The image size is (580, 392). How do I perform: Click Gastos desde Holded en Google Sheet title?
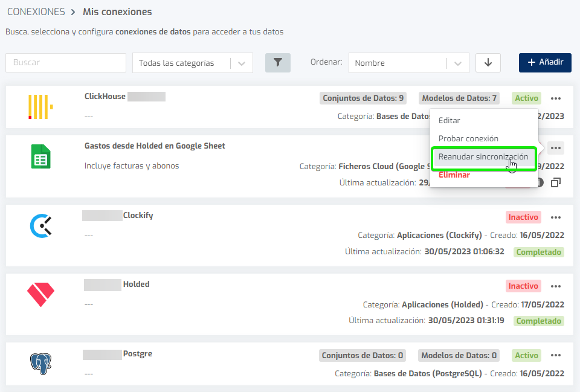click(155, 146)
